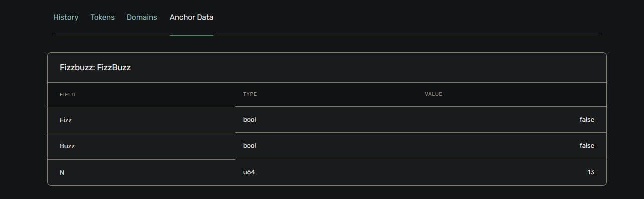The width and height of the screenshot is (644, 199).
Task: Open the Domains tab
Action: click(142, 17)
